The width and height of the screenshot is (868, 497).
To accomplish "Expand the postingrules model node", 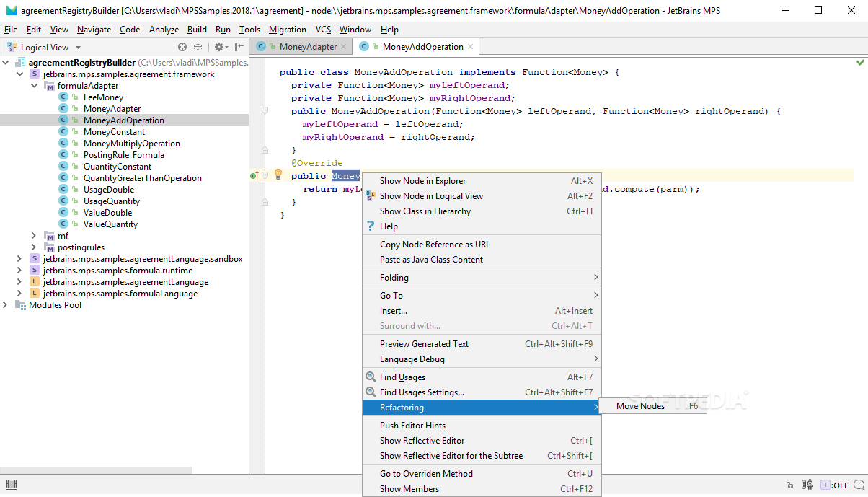I will [35, 247].
